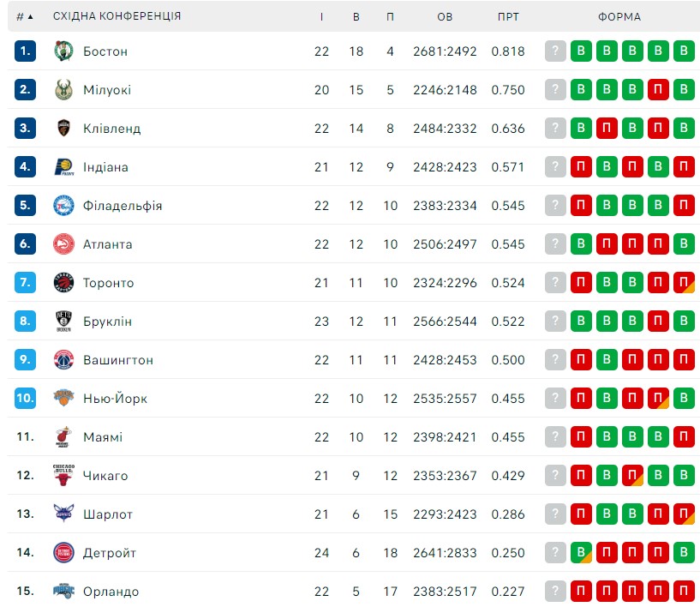Open the Chicago Bulls logo
Viewport: 700px width, 607px height.
[63, 475]
